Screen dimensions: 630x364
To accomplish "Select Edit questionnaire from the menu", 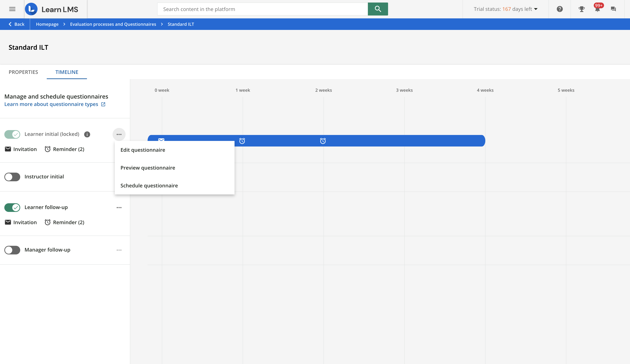I will coord(143,150).
